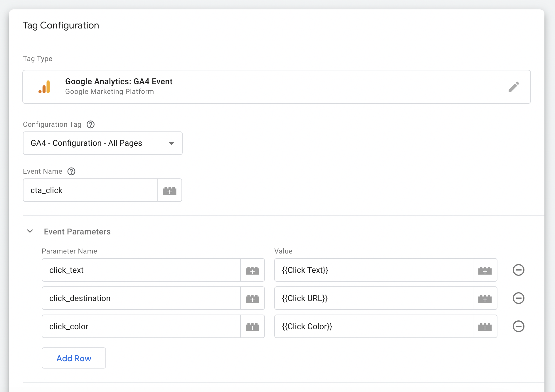The height and width of the screenshot is (392, 555).
Task: Open variable picker for click_text parameter name
Action: (x=253, y=270)
